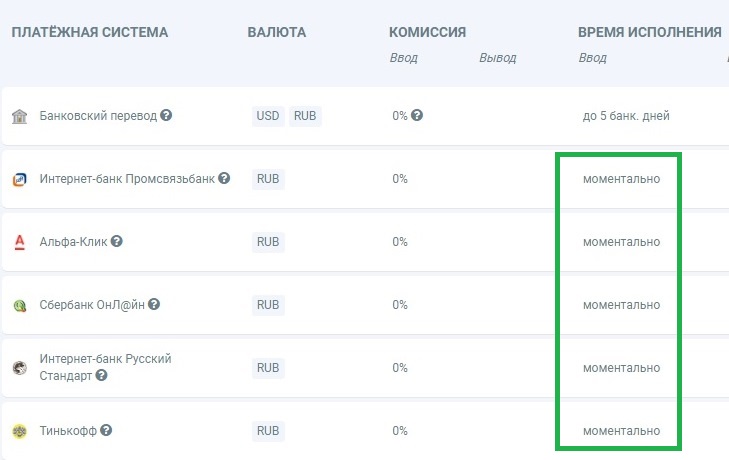The width and height of the screenshot is (729, 460).
Task: Open the Тинькофф payment option
Action: click(67, 431)
